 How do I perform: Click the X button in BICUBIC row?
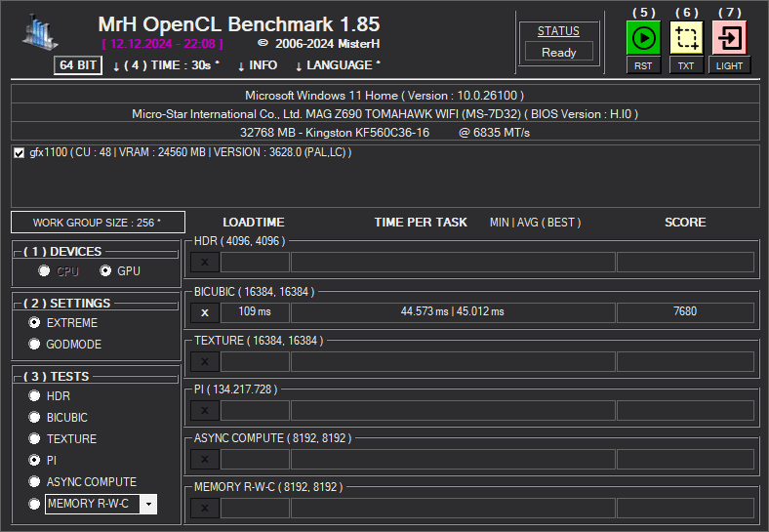[205, 312]
